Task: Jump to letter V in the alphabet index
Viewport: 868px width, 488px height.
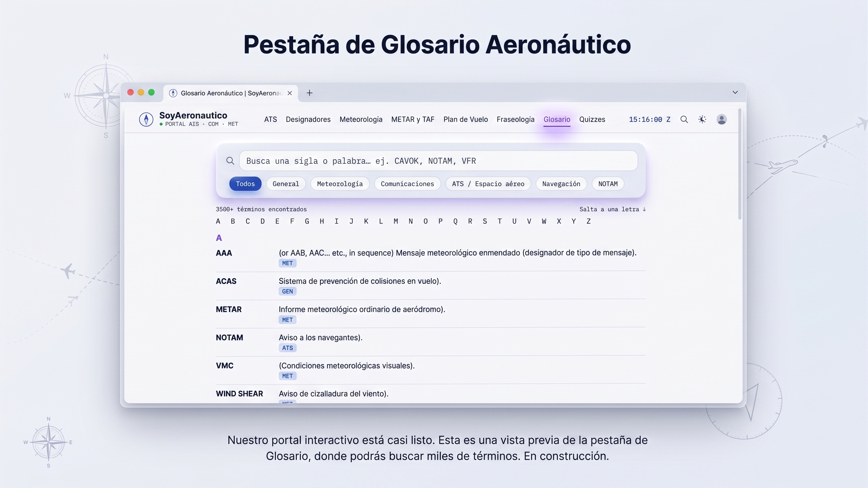Action: [x=529, y=221]
